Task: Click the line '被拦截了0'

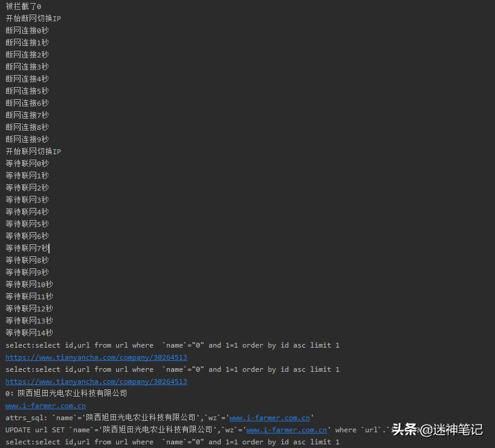Action: (x=24, y=7)
